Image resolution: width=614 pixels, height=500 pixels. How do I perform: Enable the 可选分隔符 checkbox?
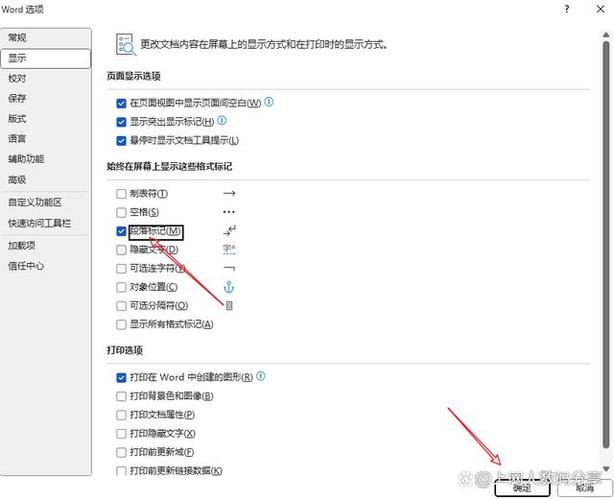(121, 306)
